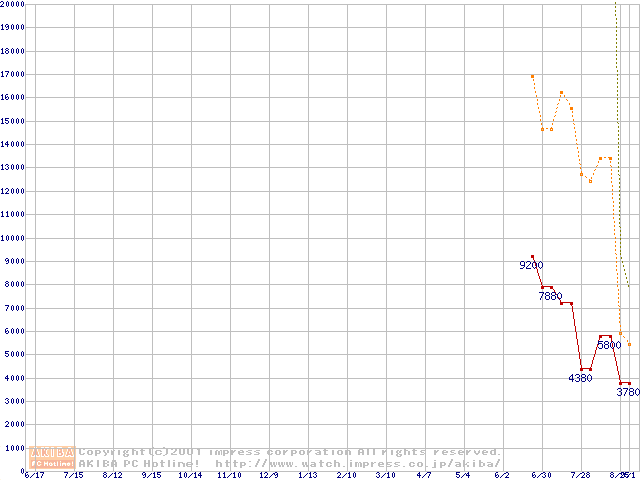Click the 20000 y-axis value
Image resolution: width=640 pixels, height=480 pixels.
coord(12,4)
